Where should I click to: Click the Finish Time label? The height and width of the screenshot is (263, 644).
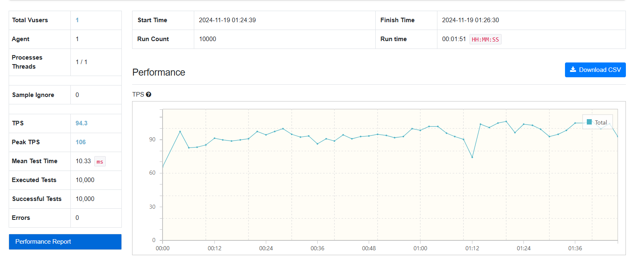(x=398, y=20)
